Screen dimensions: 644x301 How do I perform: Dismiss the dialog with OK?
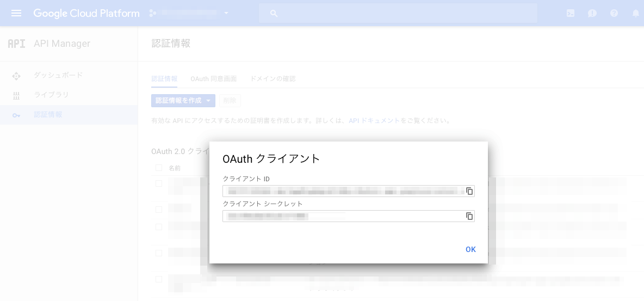click(470, 249)
